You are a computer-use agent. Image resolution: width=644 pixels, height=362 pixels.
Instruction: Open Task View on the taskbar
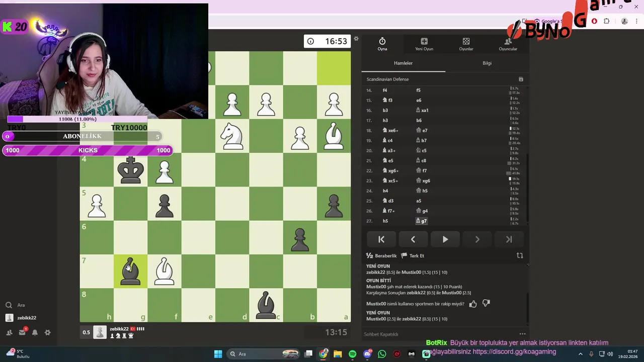(x=308, y=354)
